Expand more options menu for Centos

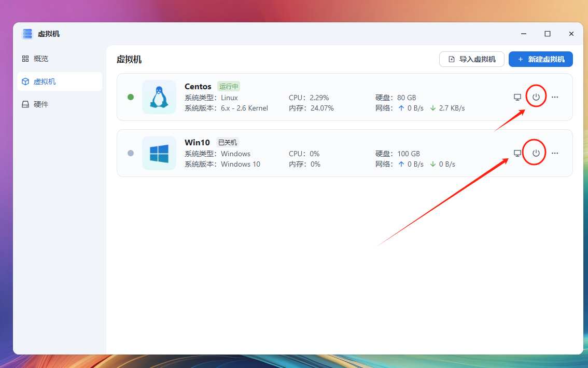point(555,97)
